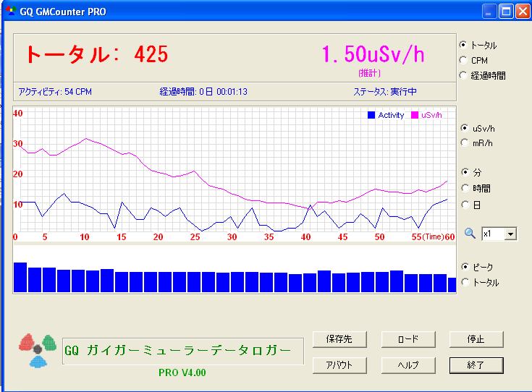
Task: Click the 保存先 button
Action: point(339,339)
